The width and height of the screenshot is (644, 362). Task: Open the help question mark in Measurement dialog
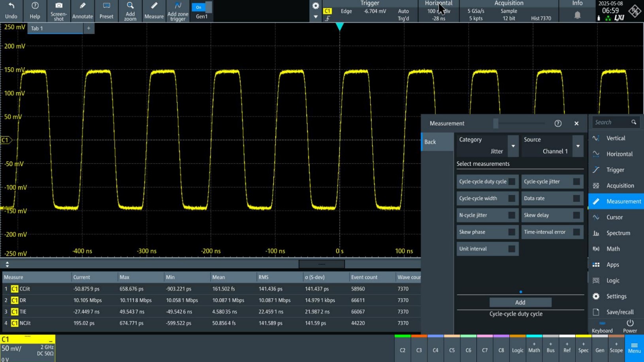pyautogui.click(x=558, y=123)
